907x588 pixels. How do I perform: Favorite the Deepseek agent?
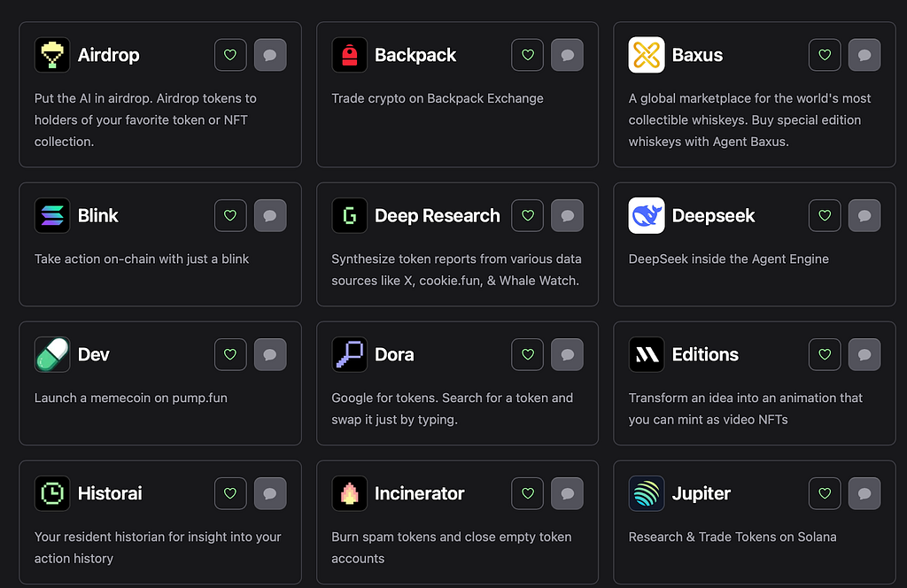pos(825,216)
